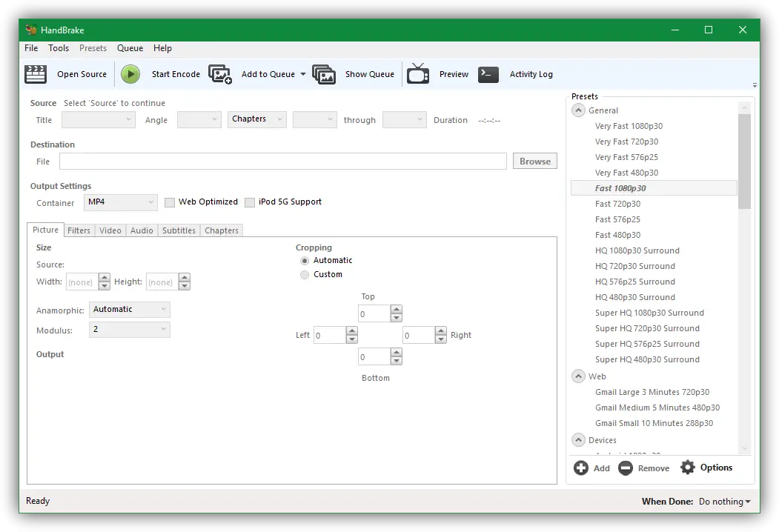Open the Anamorphic dropdown

pyautogui.click(x=130, y=310)
